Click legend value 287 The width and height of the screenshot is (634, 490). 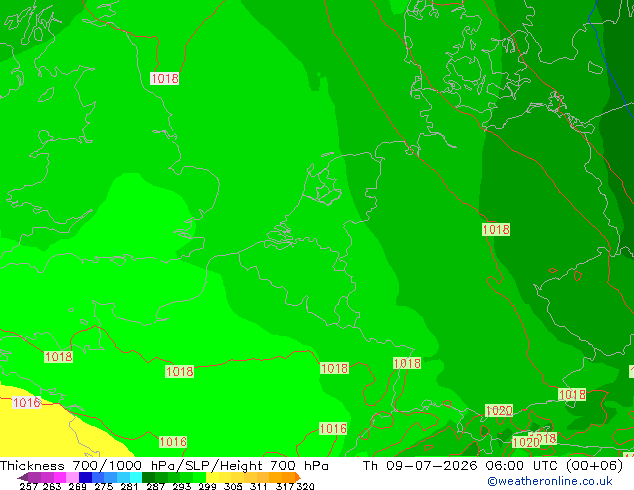(155, 486)
